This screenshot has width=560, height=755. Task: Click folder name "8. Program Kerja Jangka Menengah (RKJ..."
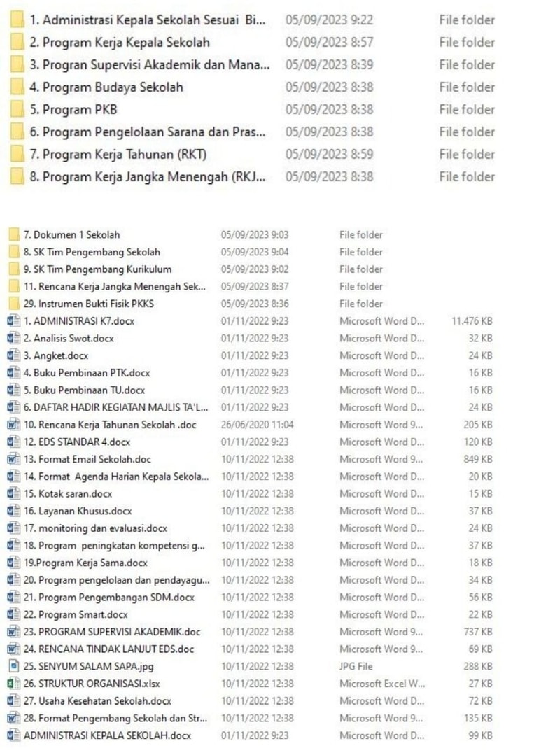[x=147, y=177]
